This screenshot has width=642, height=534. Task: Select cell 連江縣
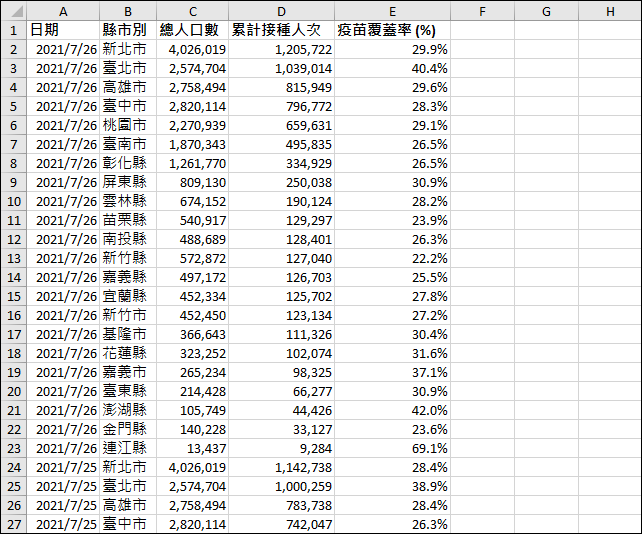(128, 448)
